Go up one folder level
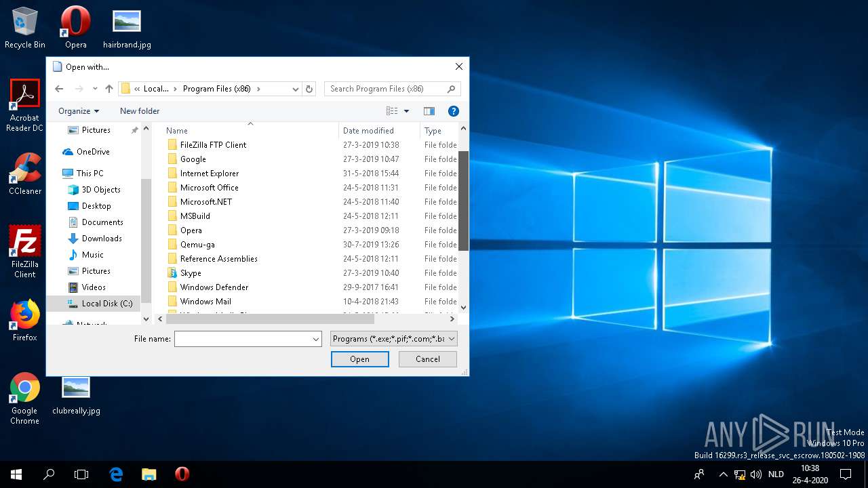The image size is (868, 488). click(x=108, y=89)
